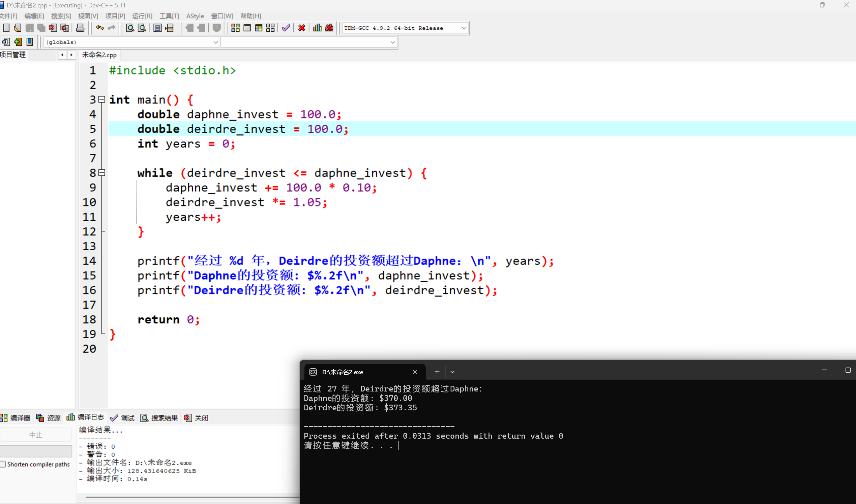This screenshot has width=856, height=504.
Task: Switch to the 编译日志 tab
Action: pyautogui.click(x=86, y=417)
